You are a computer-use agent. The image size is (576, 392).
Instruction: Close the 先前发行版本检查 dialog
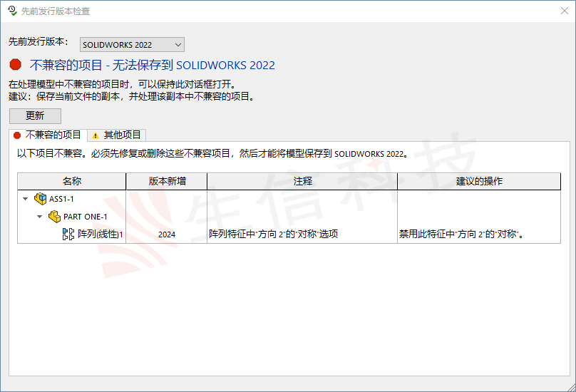565,11
